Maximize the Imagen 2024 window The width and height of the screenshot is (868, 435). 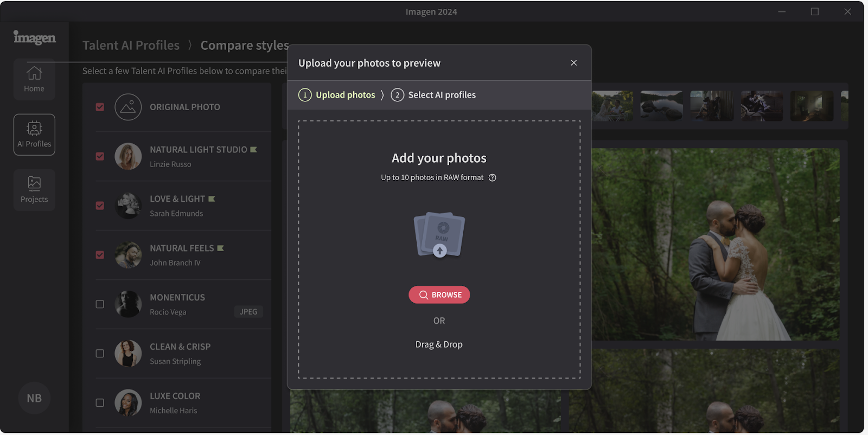pyautogui.click(x=815, y=11)
